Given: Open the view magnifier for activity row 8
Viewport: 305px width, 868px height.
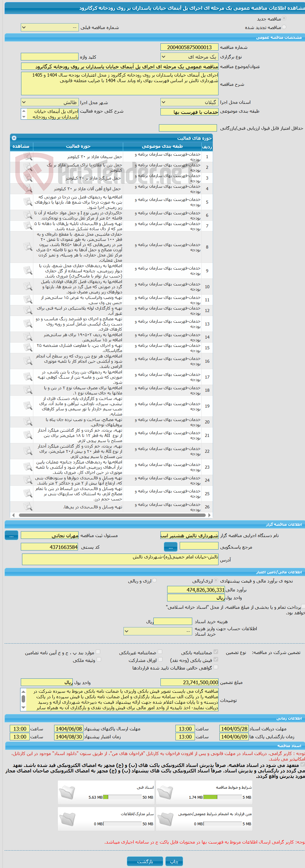Looking at the screenshot, I should (x=28, y=247).
